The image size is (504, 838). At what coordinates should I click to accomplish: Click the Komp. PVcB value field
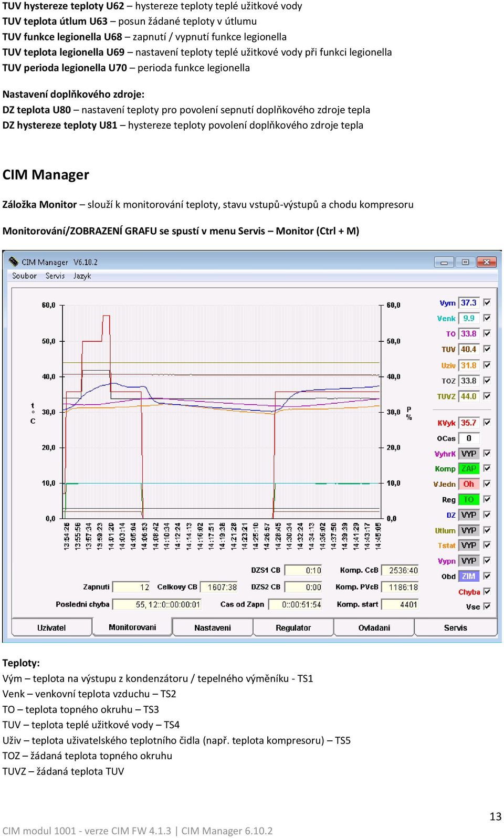click(x=400, y=587)
